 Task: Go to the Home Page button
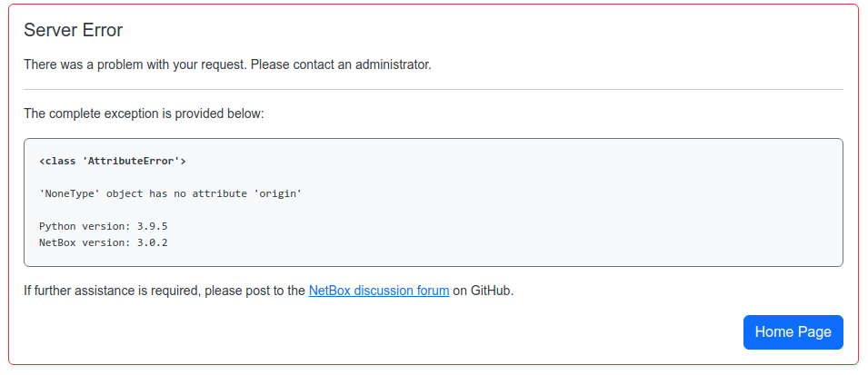click(793, 331)
